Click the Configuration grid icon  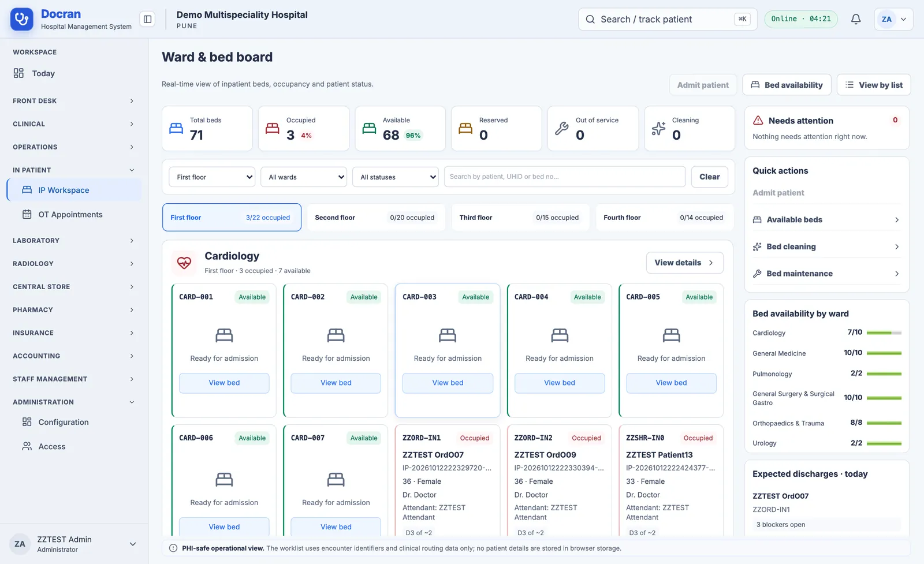tap(27, 422)
